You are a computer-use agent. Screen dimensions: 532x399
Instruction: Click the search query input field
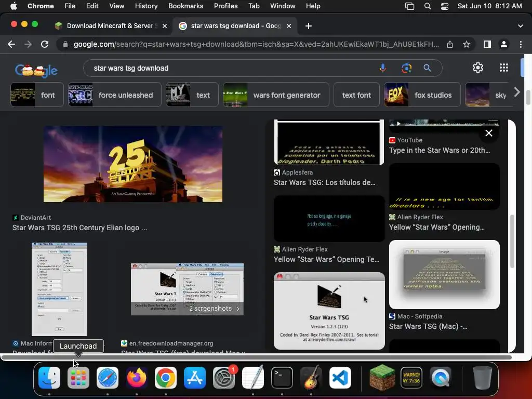[231, 68]
